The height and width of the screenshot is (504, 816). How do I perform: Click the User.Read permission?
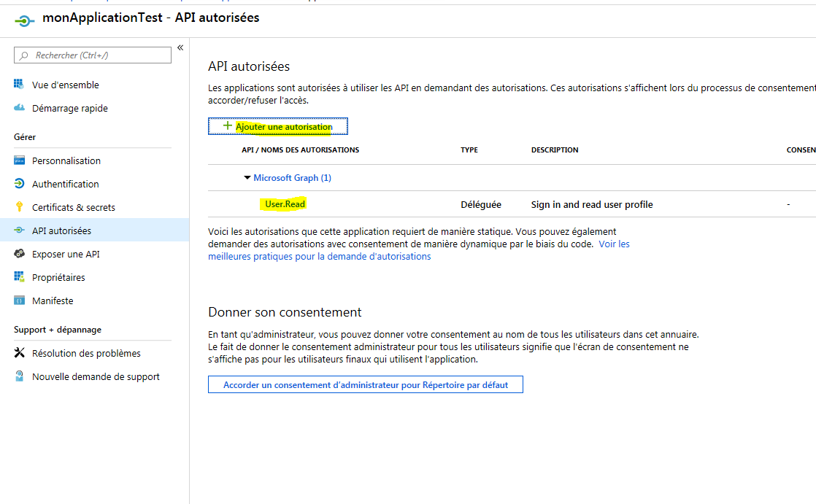coord(285,204)
